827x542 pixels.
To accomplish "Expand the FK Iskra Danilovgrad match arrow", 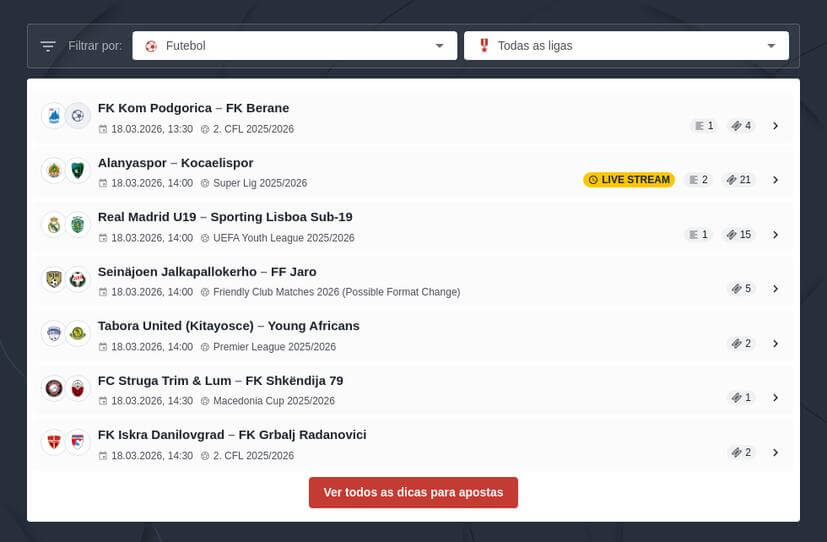I will pyautogui.click(x=775, y=453).
